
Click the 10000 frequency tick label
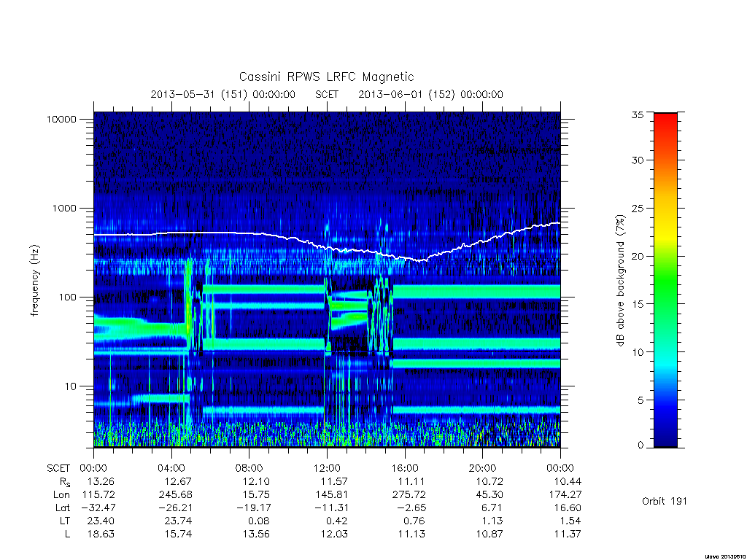(x=61, y=120)
